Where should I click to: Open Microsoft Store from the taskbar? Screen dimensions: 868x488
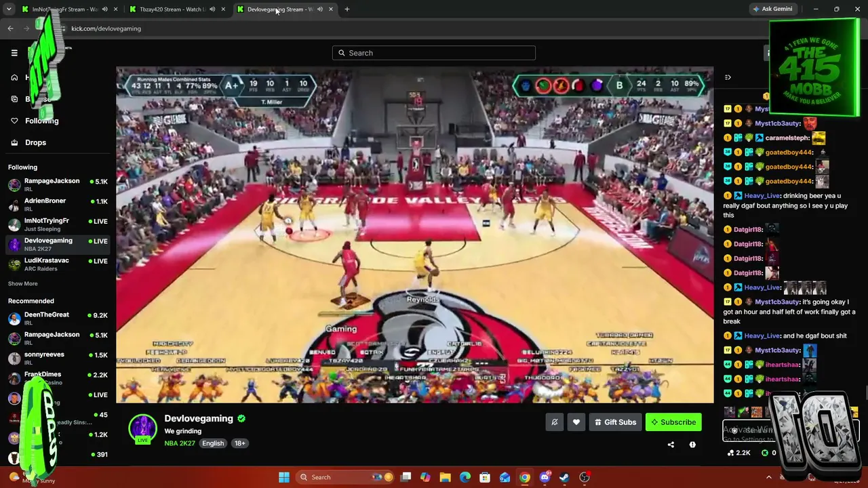[485, 477]
